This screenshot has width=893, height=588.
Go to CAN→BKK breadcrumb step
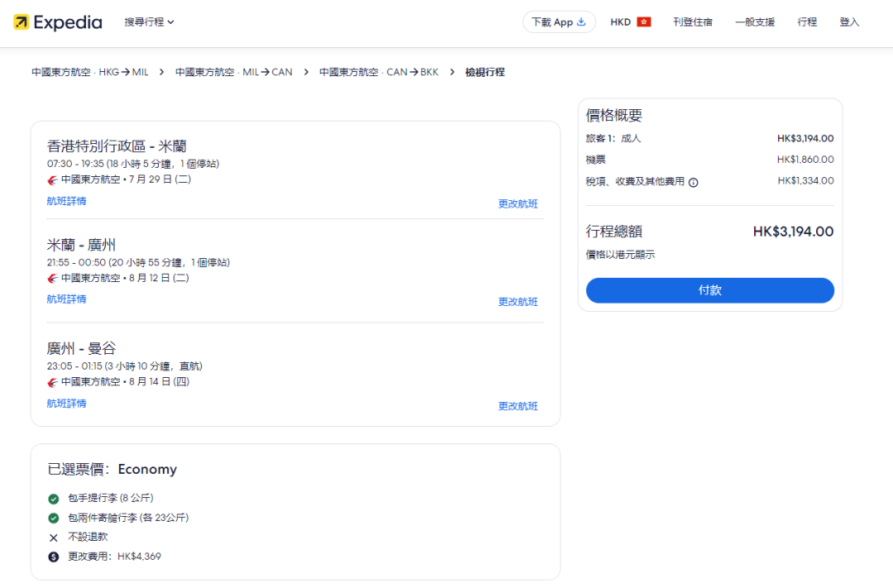(x=379, y=72)
